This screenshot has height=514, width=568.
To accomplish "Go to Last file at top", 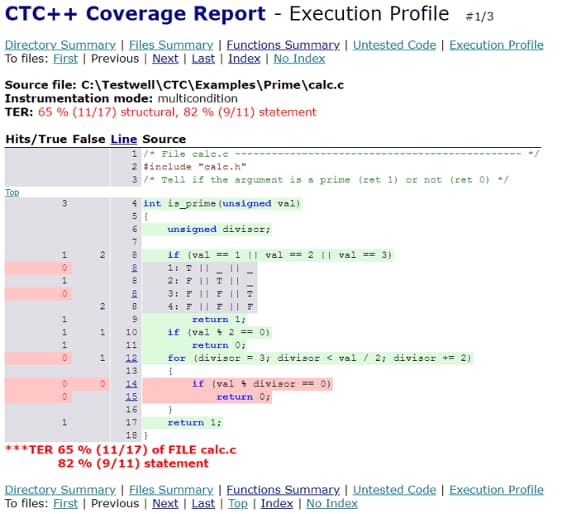I will (203, 59).
